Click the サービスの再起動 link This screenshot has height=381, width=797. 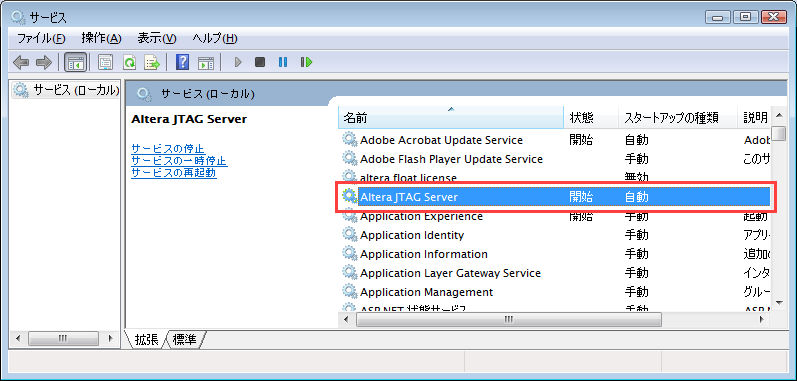tap(173, 173)
